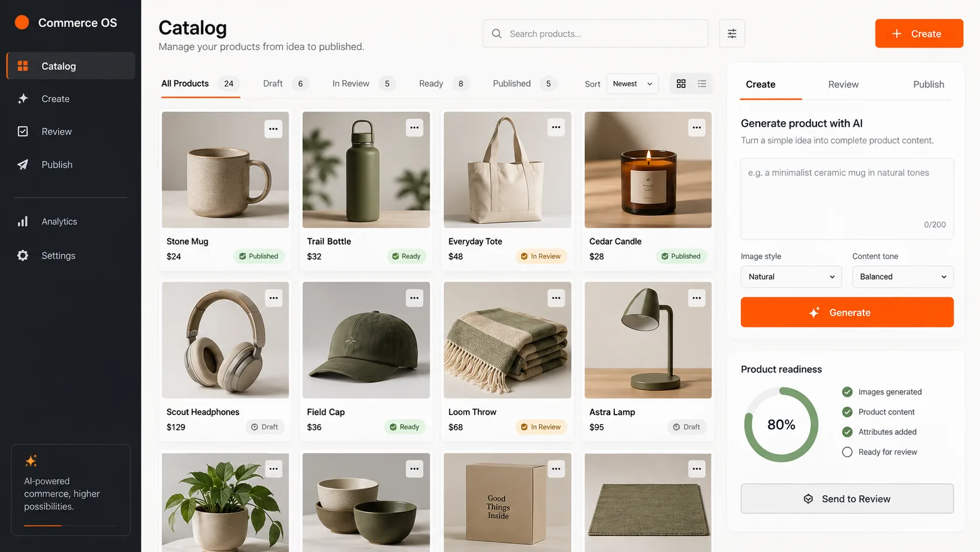Image resolution: width=980 pixels, height=552 pixels.
Task: Mark Ready for review as complete
Action: click(x=847, y=452)
